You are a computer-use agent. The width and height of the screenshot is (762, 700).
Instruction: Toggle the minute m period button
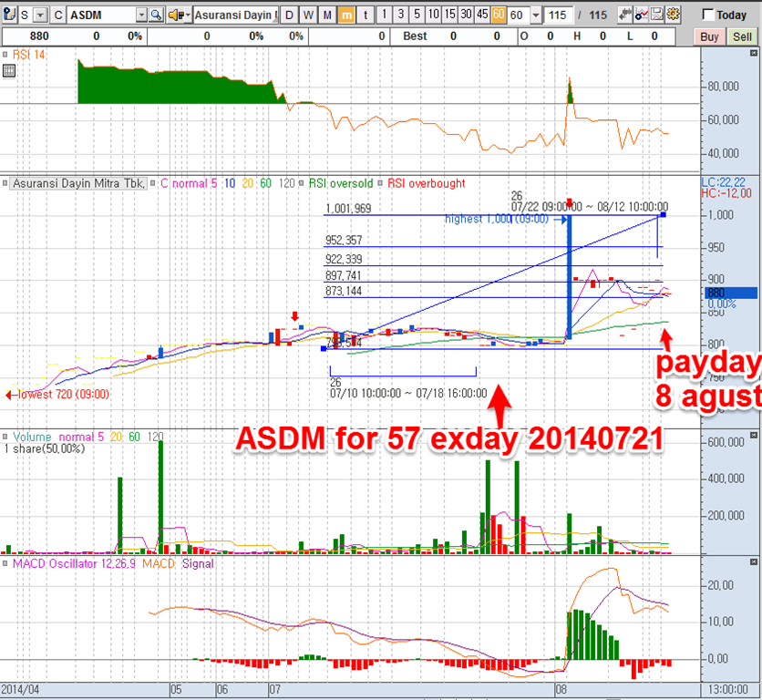346,15
